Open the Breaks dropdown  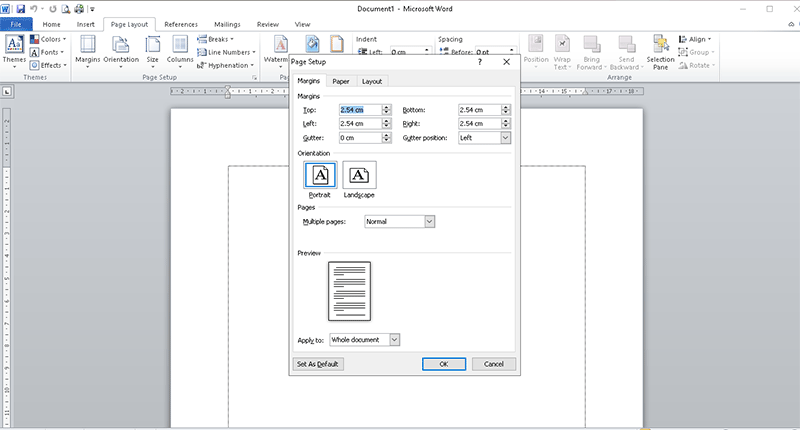216,39
